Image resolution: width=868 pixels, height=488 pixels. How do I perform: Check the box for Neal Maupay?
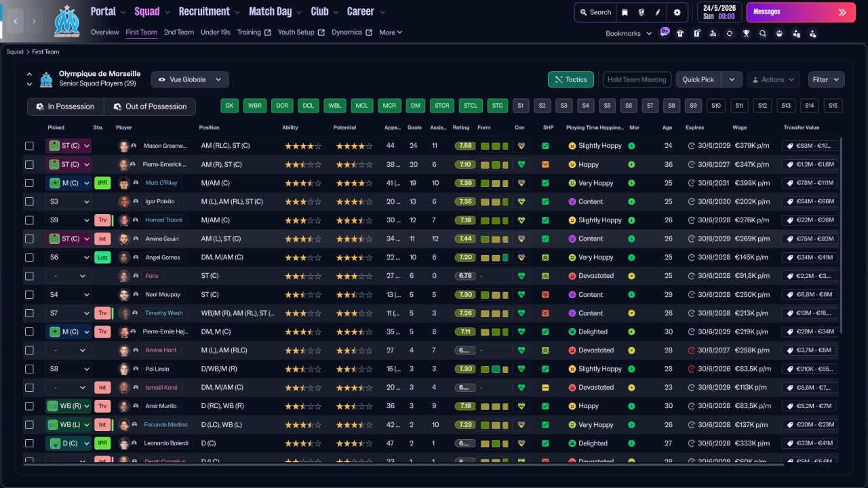[29, 295]
